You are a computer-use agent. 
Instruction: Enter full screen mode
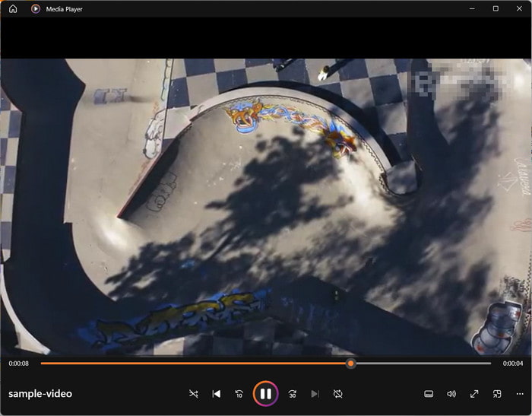[474, 394]
